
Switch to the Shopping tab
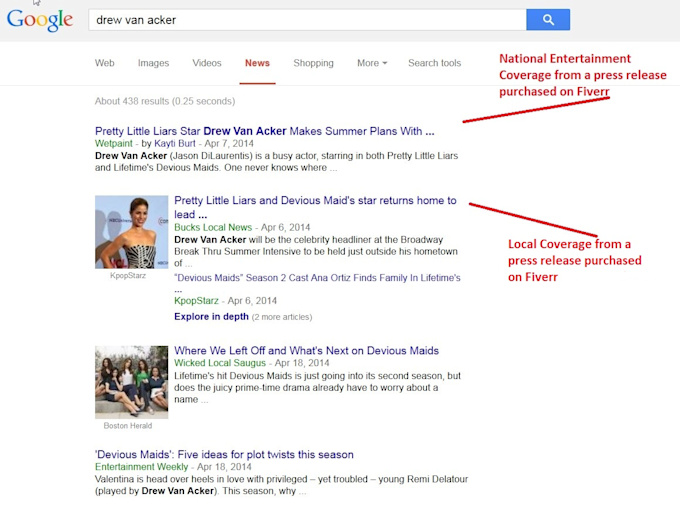pyautogui.click(x=313, y=63)
